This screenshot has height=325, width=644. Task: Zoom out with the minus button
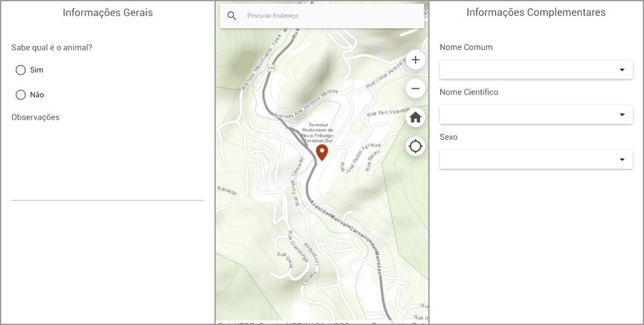[415, 88]
